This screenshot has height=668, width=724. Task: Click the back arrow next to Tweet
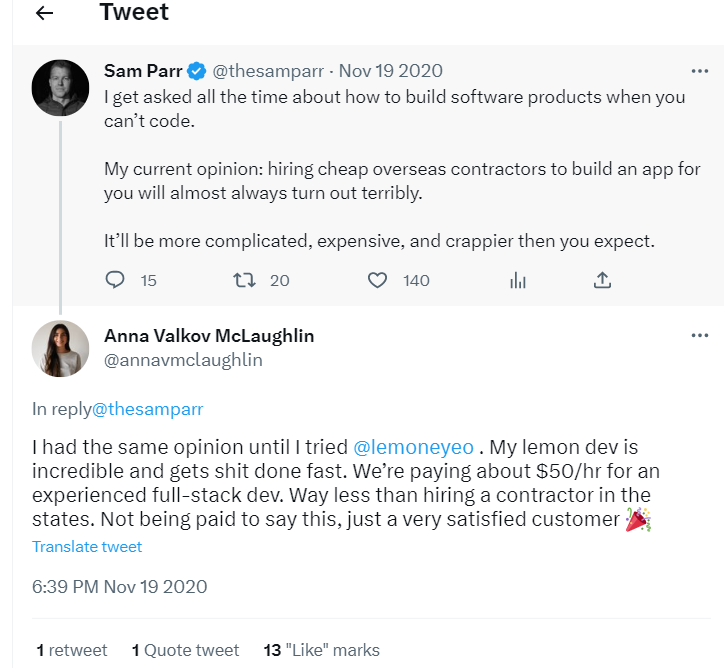pyautogui.click(x=44, y=13)
